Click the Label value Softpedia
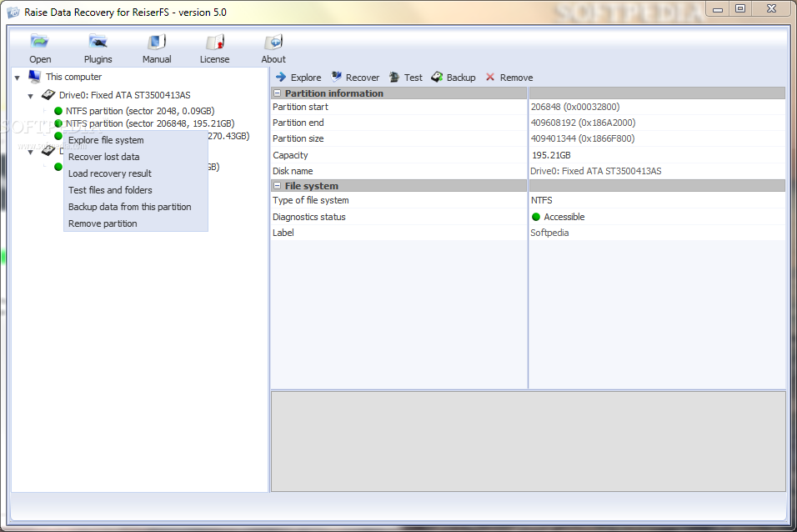The image size is (797, 532). coord(549,233)
